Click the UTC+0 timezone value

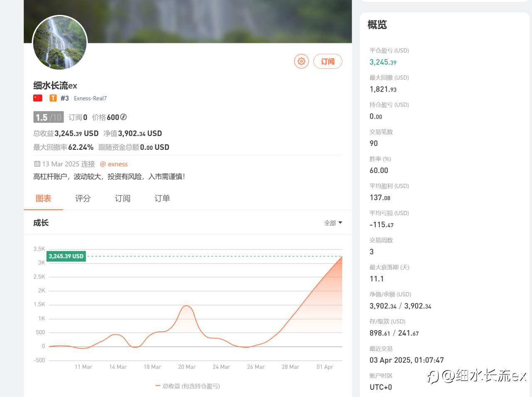click(x=381, y=387)
